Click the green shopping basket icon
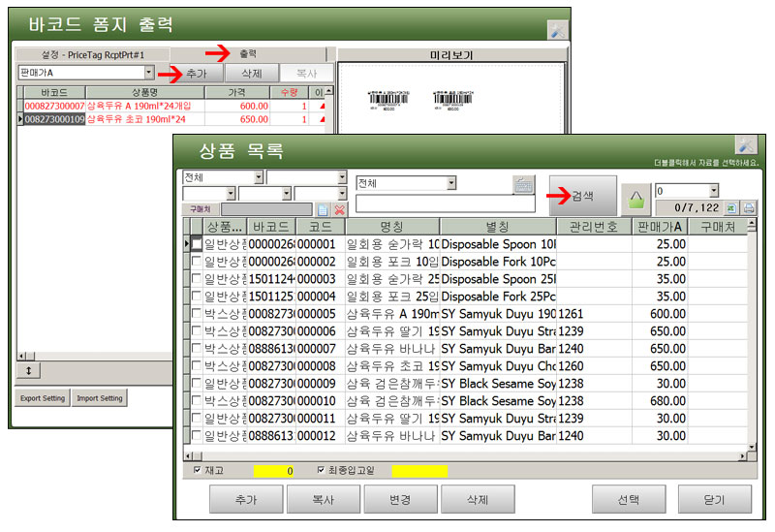The image size is (775, 532). point(635,200)
